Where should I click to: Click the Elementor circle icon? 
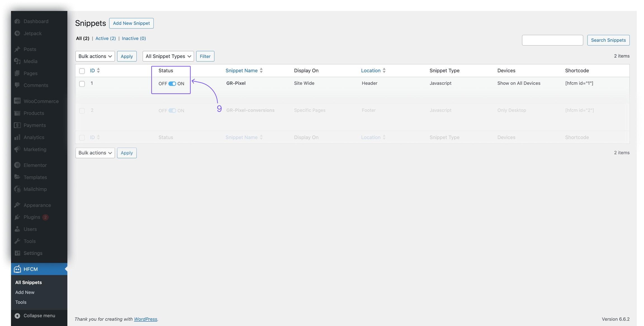click(x=17, y=165)
